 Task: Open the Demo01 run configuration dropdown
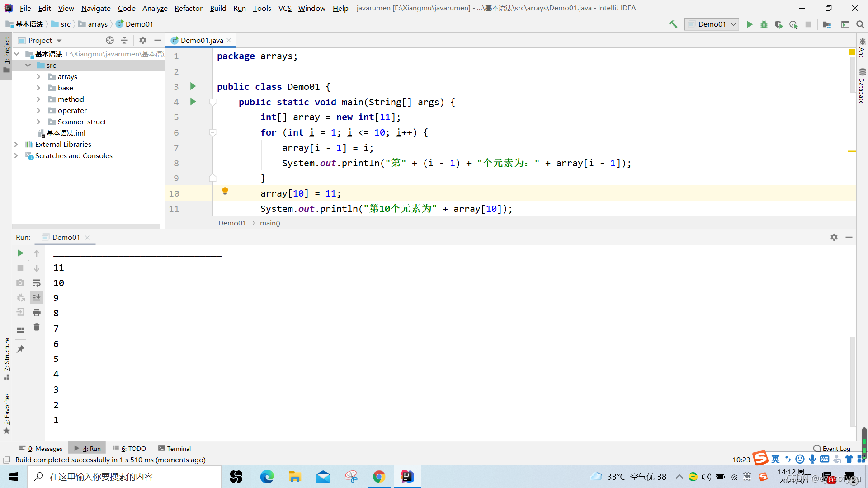tap(712, 24)
